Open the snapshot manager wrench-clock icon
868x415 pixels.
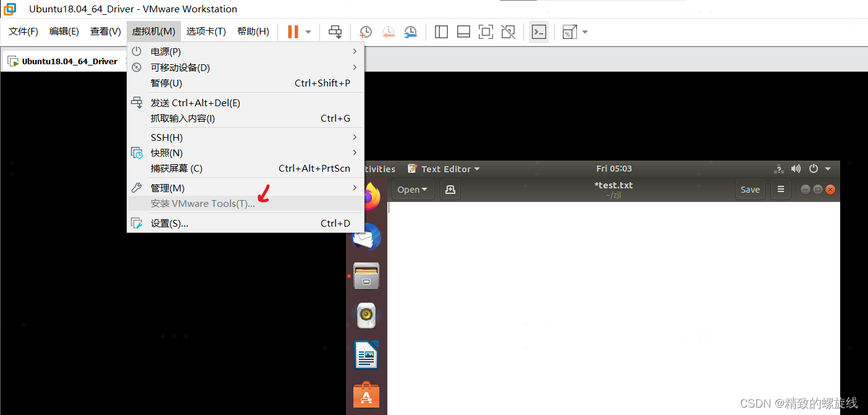[410, 31]
